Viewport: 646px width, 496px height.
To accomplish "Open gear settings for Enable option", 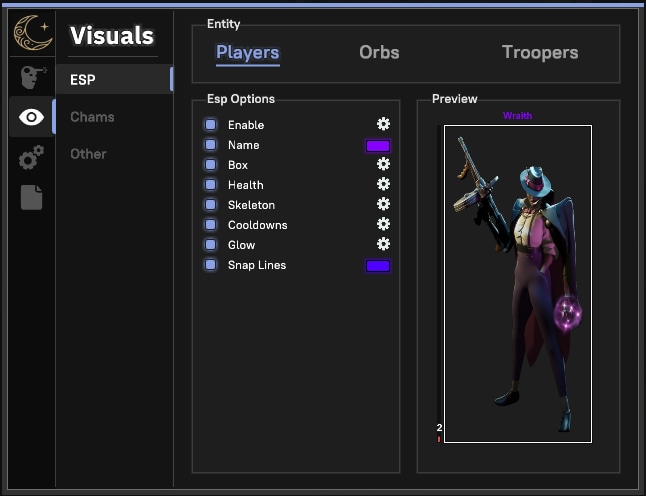I will click(x=383, y=124).
